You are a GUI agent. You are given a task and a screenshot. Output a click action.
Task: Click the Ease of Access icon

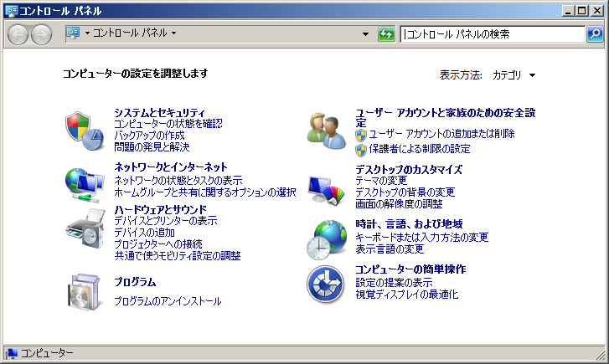pos(326,285)
